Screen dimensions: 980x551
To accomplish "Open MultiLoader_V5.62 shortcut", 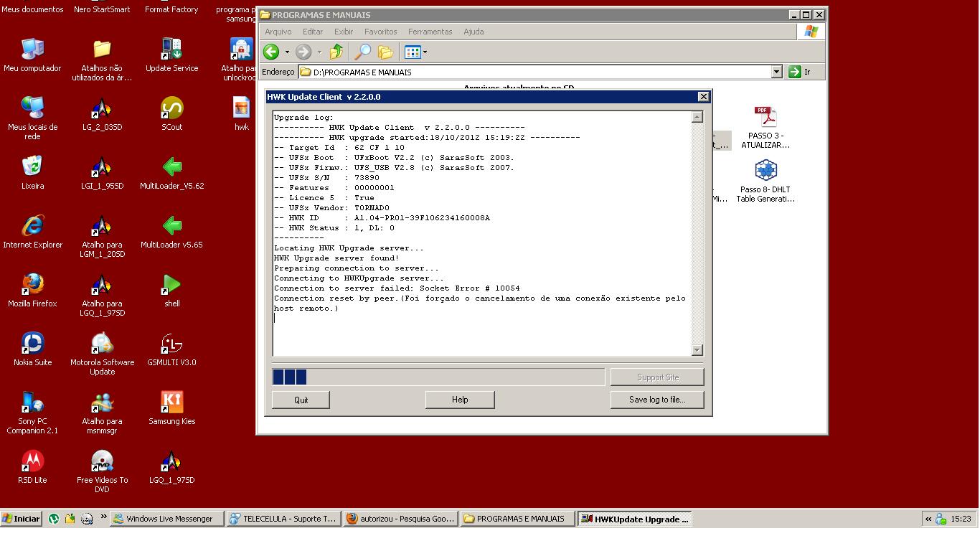I will tap(171, 173).
